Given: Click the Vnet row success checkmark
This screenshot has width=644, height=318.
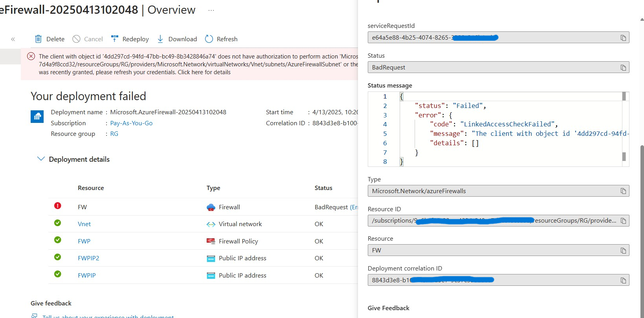Looking at the screenshot, I should coord(58,223).
